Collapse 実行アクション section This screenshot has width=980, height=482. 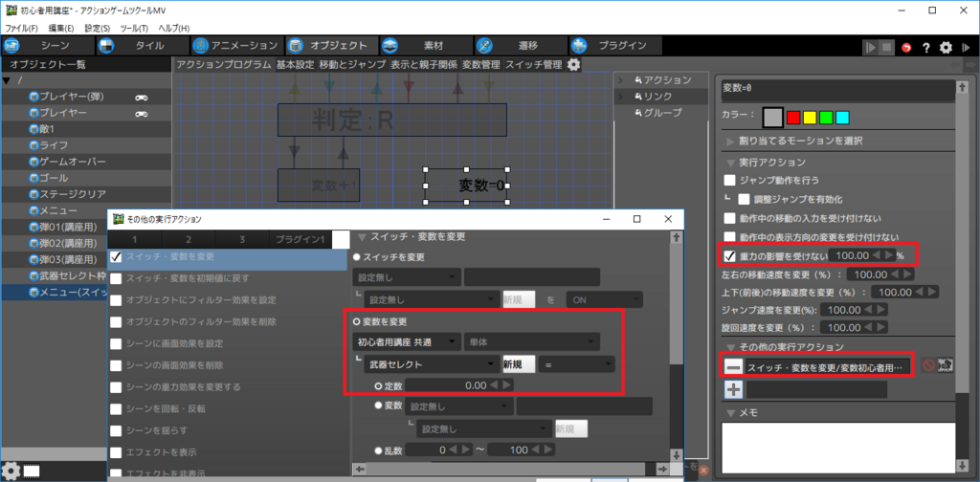(730, 163)
